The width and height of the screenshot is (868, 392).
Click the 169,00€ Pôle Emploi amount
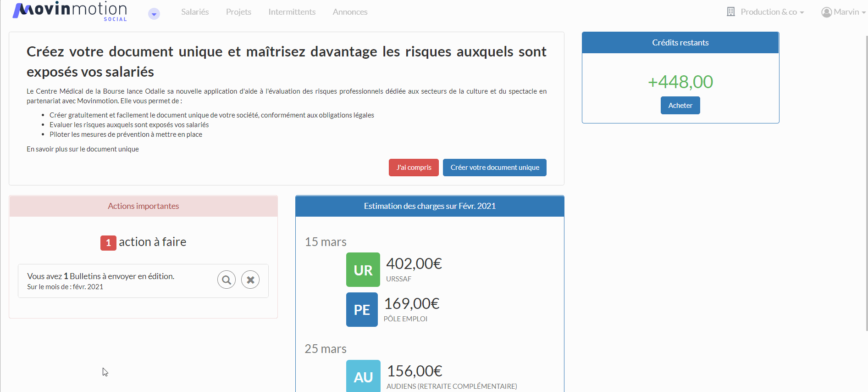(412, 303)
